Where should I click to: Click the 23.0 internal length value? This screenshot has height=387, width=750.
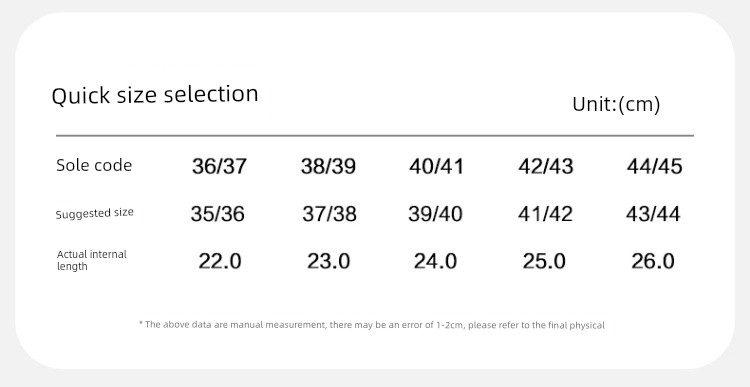point(329,261)
